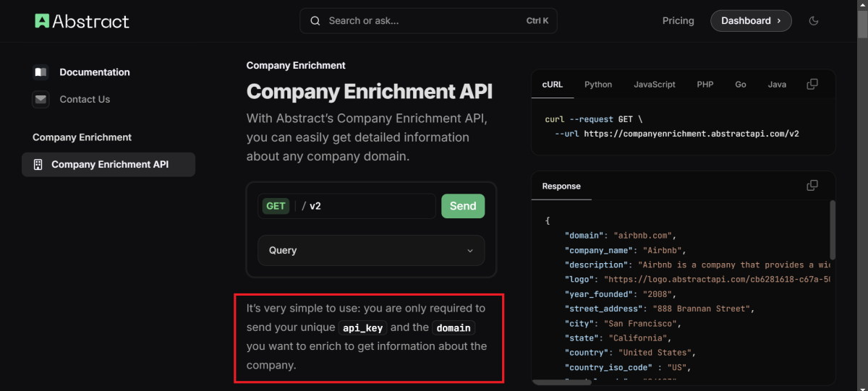Open the Dashboard button
The image size is (868, 391).
[x=751, y=21]
